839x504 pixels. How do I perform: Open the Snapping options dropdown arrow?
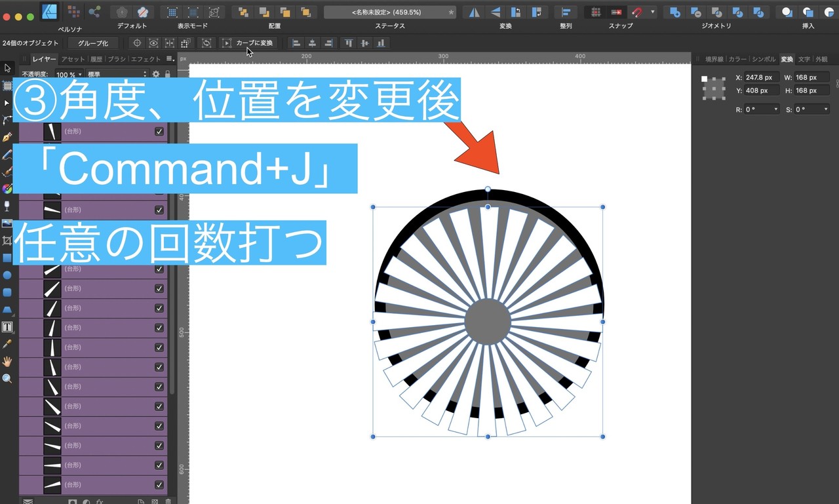(x=653, y=12)
